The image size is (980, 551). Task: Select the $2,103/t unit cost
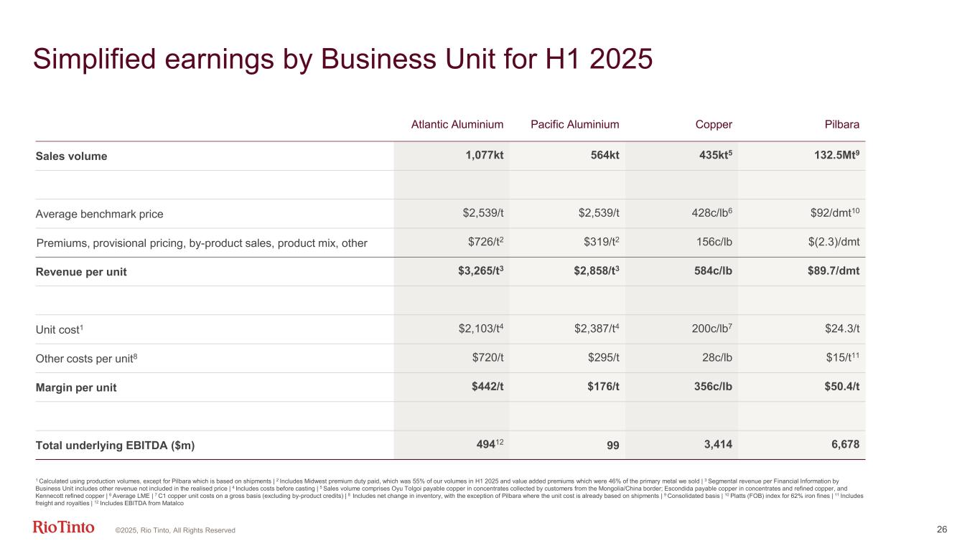click(x=481, y=329)
